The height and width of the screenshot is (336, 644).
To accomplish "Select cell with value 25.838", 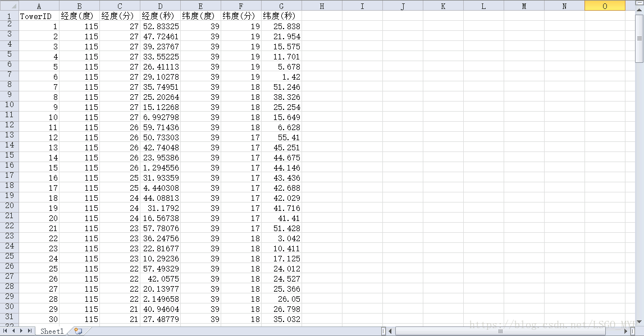I will click(281, 26).
